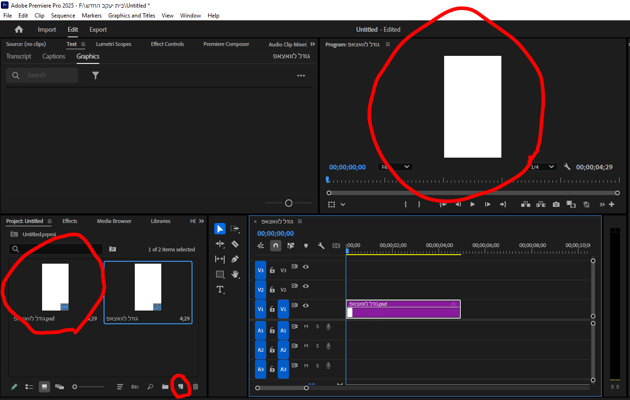Switch to the Effects tab
Viewport: 630px width, 400px height.
pyautogui.click(x=70, y=221)
